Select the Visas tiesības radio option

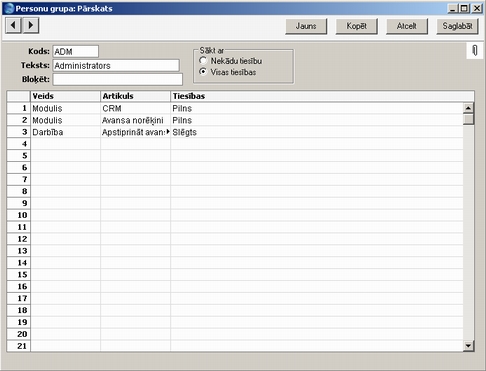point(203,72)
